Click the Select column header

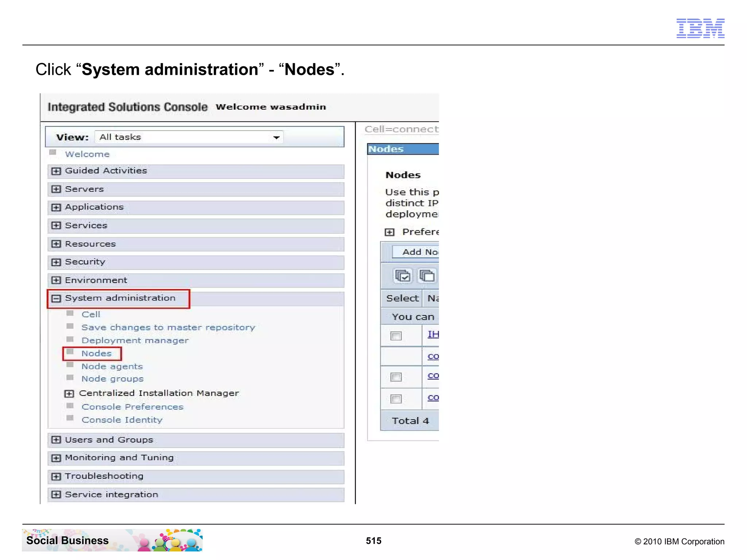pyautogui.click(x=402, y=298)
